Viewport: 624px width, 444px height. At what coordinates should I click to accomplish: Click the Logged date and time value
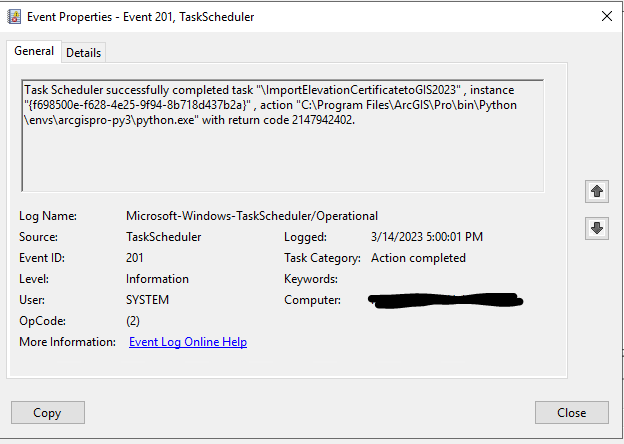427,237
